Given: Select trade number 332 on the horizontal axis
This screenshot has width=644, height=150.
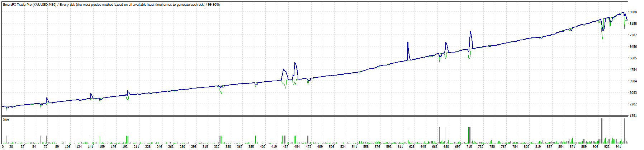Looking at the screenshot, I should click(x=217, y=147).
